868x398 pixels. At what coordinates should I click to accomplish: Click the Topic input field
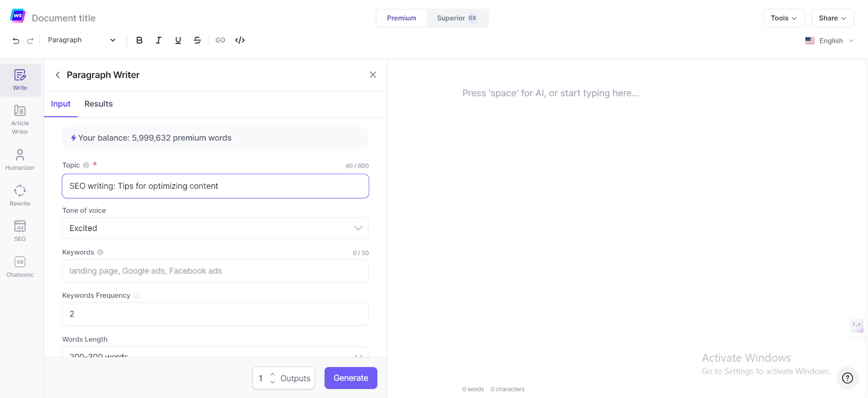pyautogui.click(x=215, y=186)
